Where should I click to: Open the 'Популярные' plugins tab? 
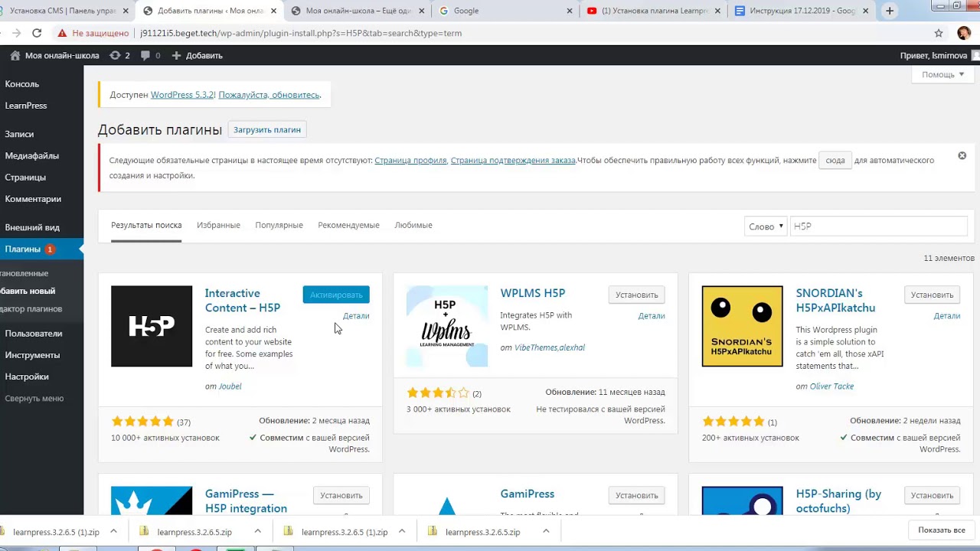click(x=279, y=225)
